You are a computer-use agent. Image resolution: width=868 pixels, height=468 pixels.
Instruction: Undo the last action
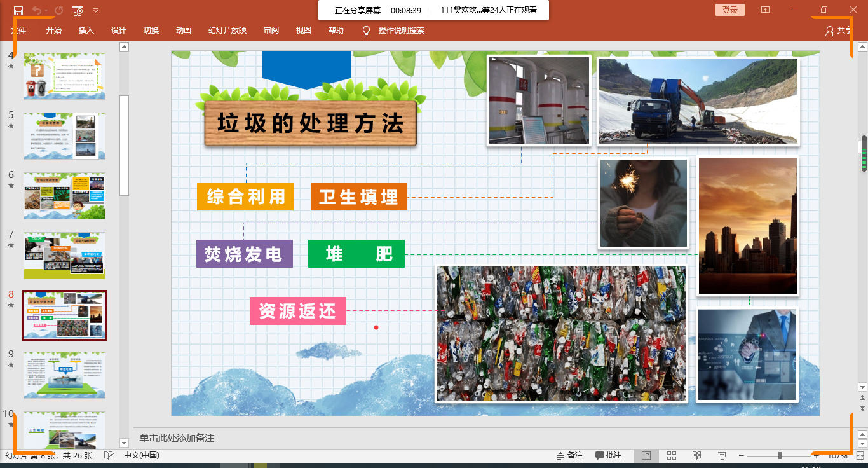click(37, 10)
